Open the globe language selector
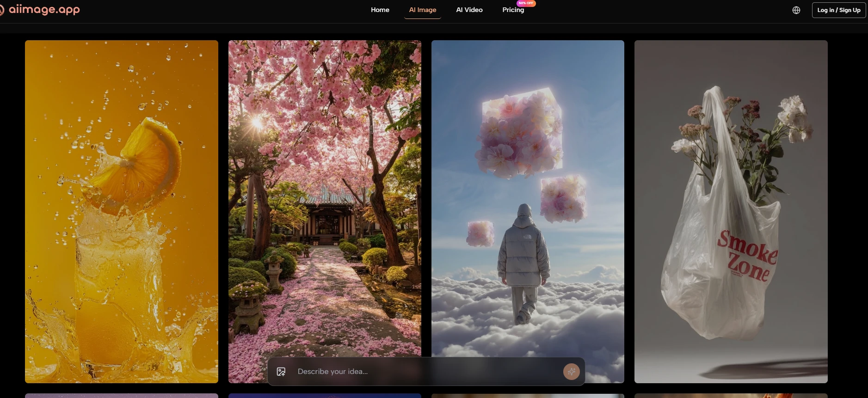The height and width of the screenshot is (398, 868). point(796,10)
